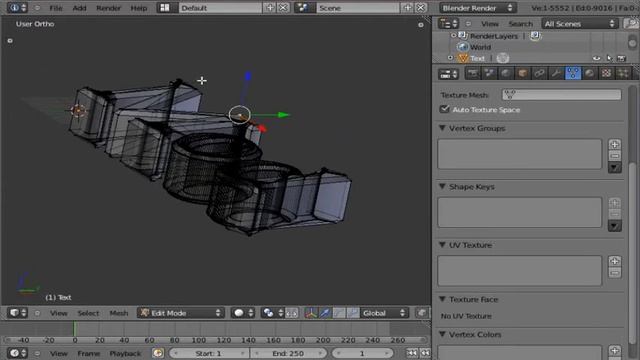This screenshot has height=360, width=640.
Task: Toggle Auto Texture Space checkbox
Action: (x=444, y=109)
